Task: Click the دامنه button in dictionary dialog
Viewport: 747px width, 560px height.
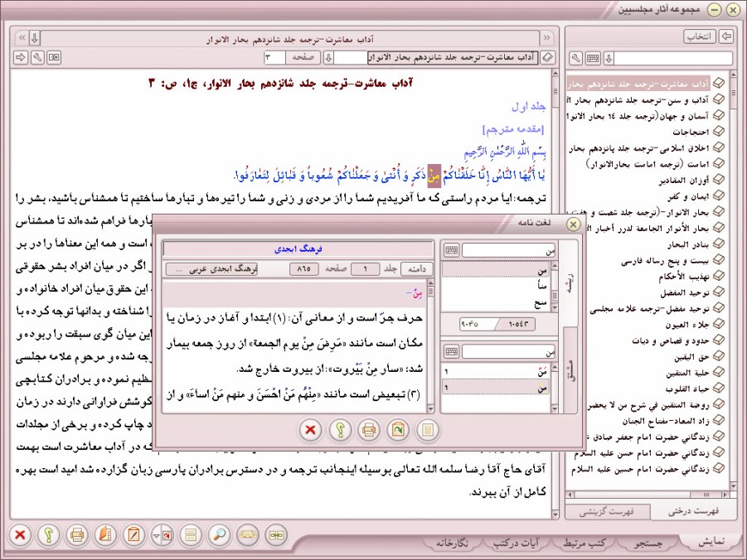Action: coord(417,269)
